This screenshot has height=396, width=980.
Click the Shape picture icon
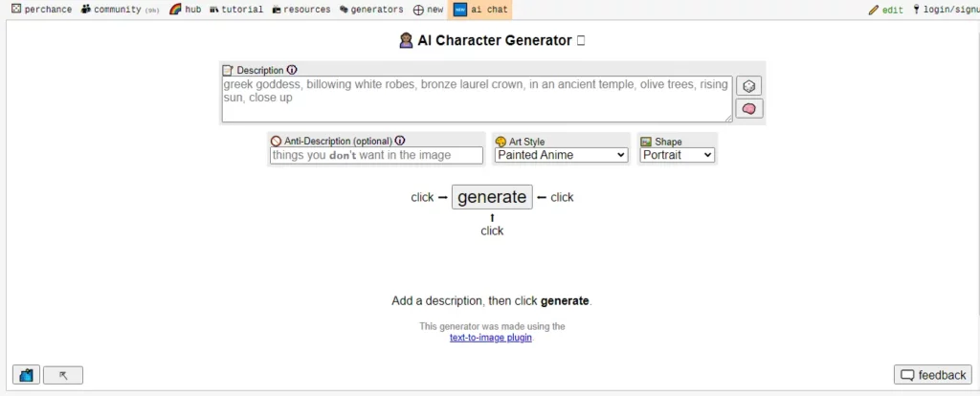[646, 142]
